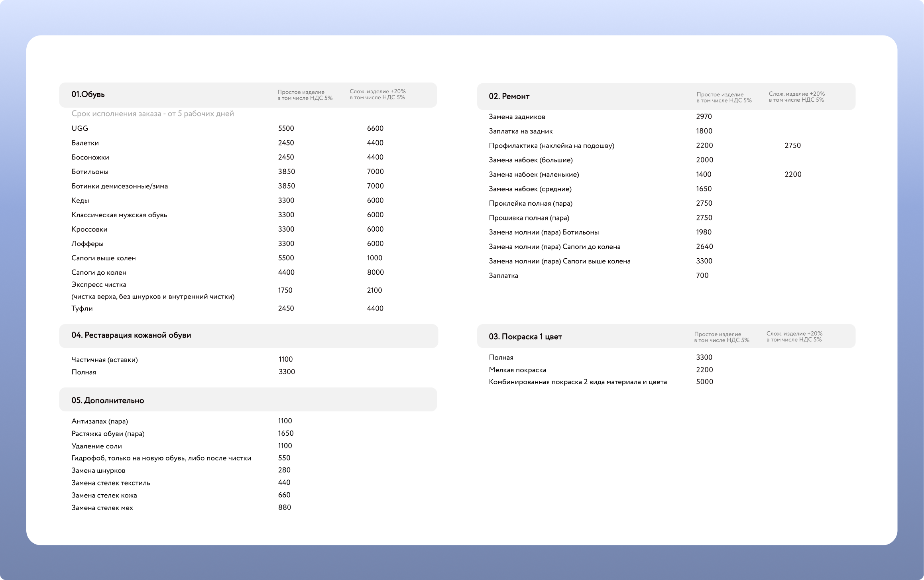Open the 04. Реставрация кожаной обуви section
The width and height of the screenshot is (924, 580).
coord(131,335)
